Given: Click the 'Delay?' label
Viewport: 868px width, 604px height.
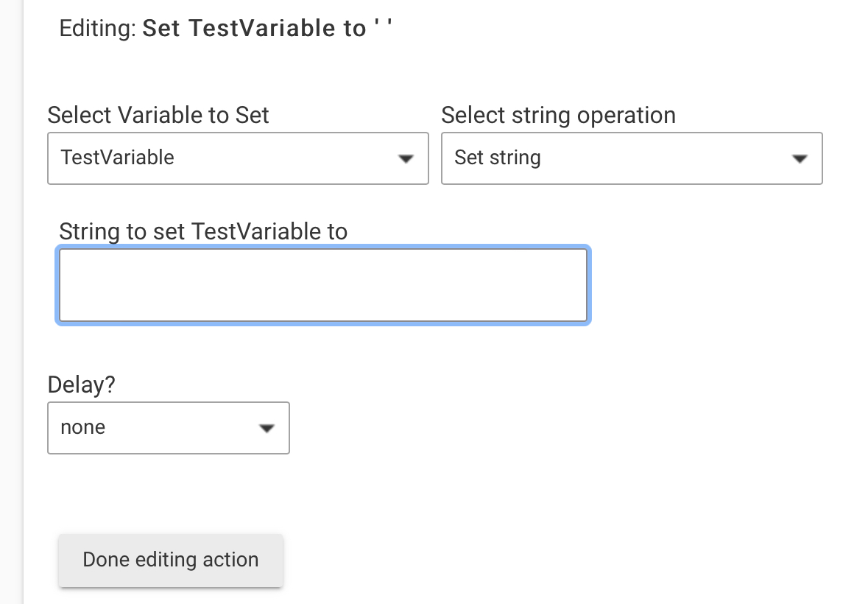Looking at the screenshot, I should tap(81, 384).
